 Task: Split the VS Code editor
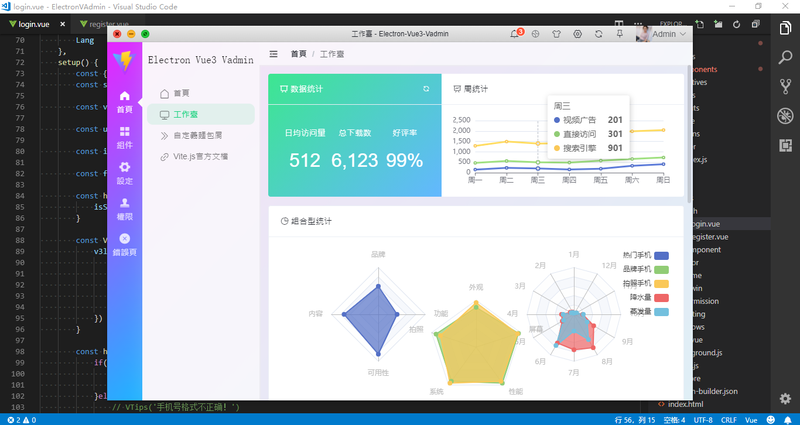click(x=619, y=23)
